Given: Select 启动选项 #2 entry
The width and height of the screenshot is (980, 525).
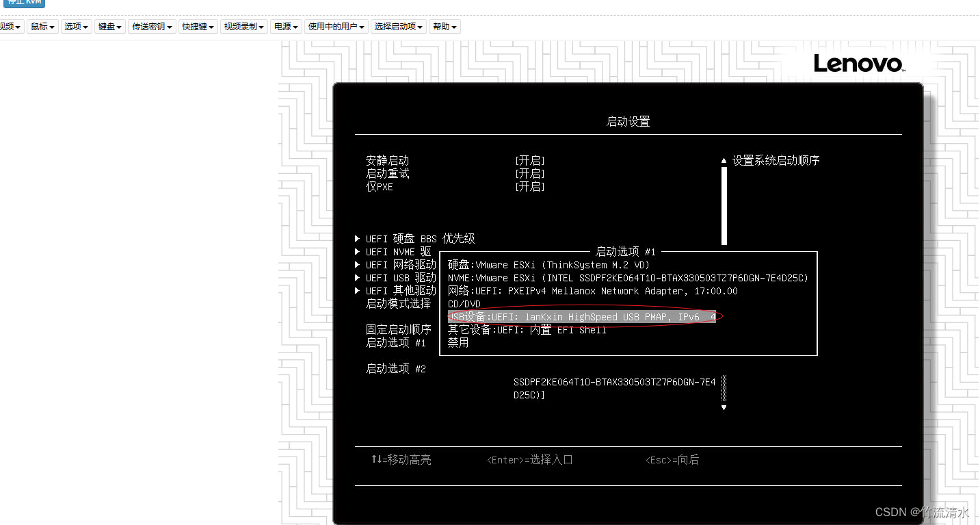Looking at the screenshot, I should click(x=396, y=369).
